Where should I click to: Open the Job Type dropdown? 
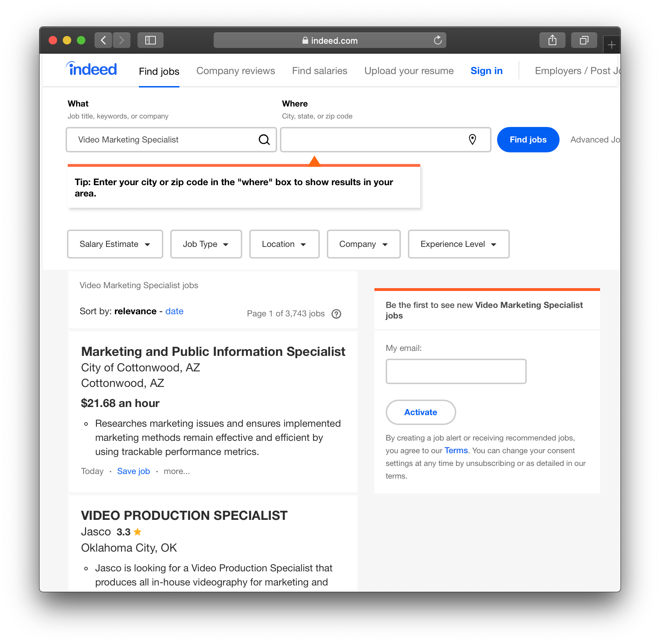point(206,244)
